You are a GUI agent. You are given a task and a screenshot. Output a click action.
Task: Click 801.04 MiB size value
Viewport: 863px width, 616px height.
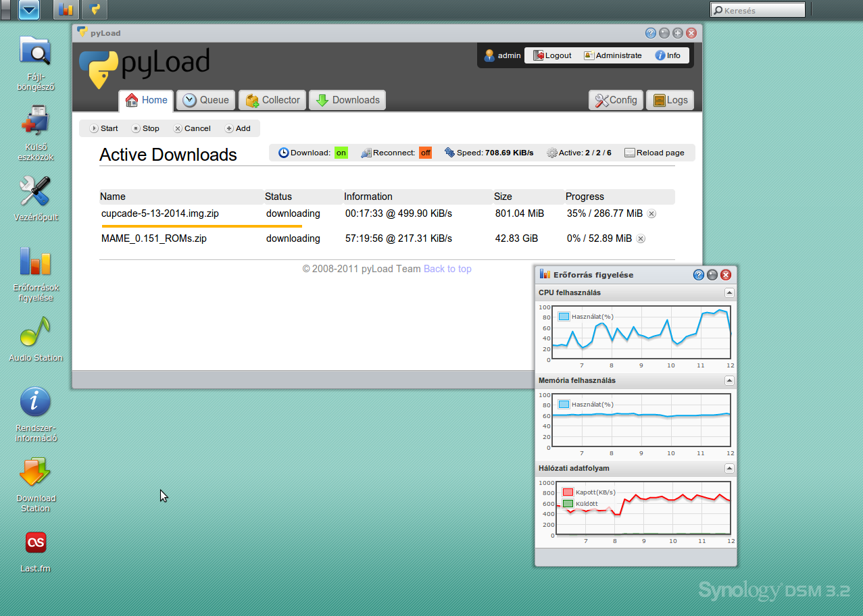coord(520,213)
